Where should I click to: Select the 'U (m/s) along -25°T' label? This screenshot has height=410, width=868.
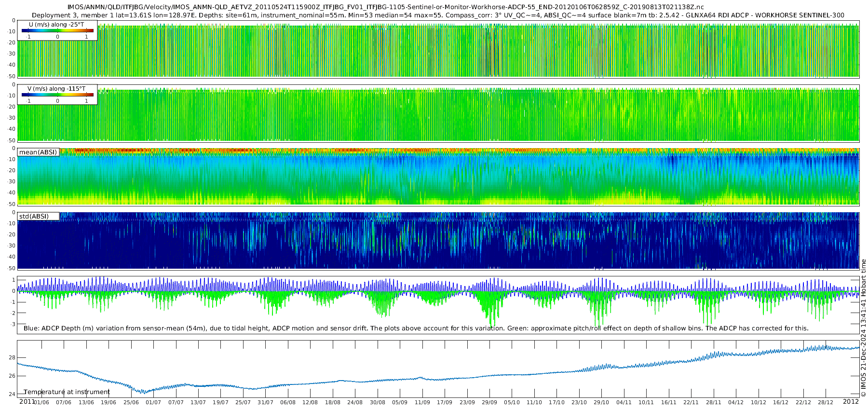pyautogui.click(x=56, y=25)
